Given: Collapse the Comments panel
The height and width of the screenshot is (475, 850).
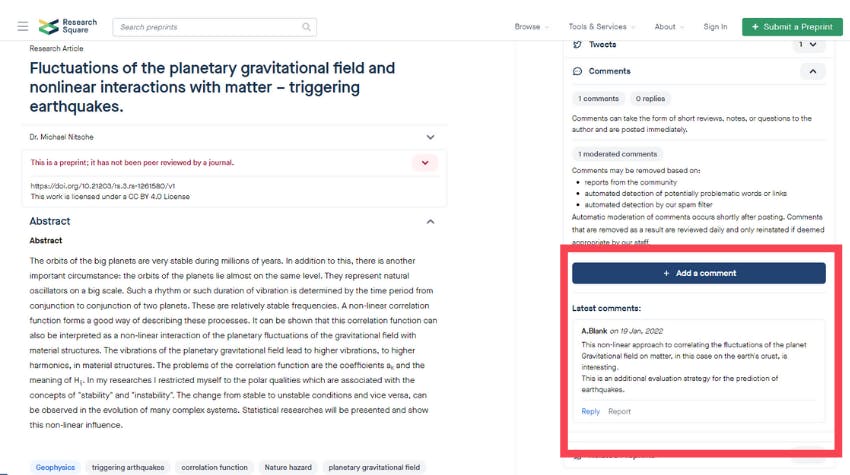Looking at the screenshot, I should (x=813, y=71).
